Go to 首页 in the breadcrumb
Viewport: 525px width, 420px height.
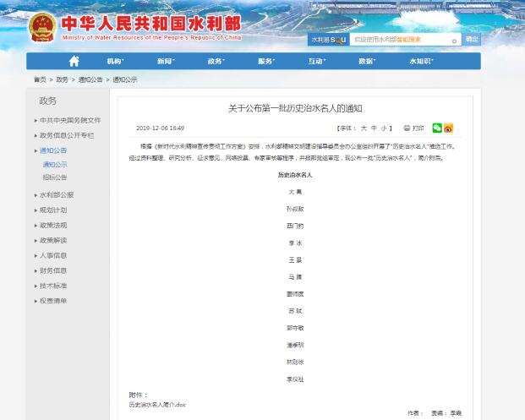point(40,79)
